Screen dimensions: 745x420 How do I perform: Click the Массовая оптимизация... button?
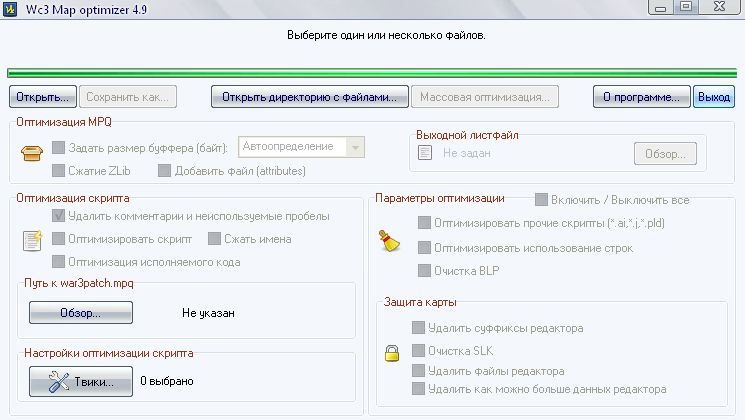click(x=485, y=97)
